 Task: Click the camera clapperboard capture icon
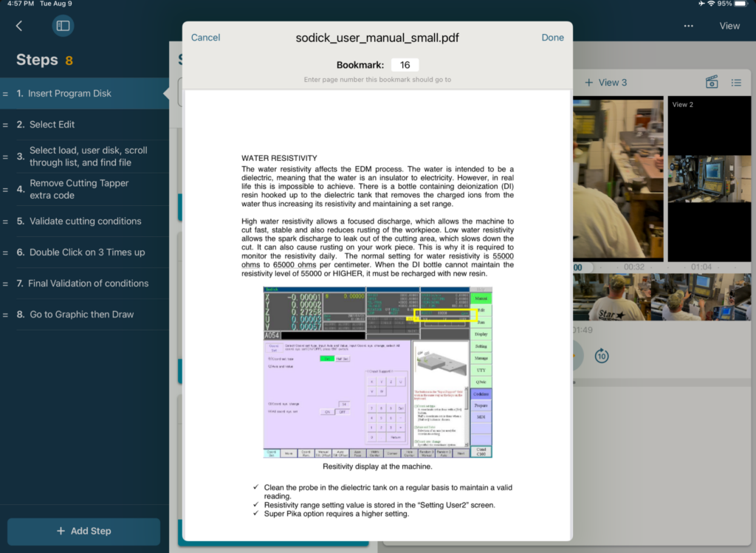tap(712, 83)
